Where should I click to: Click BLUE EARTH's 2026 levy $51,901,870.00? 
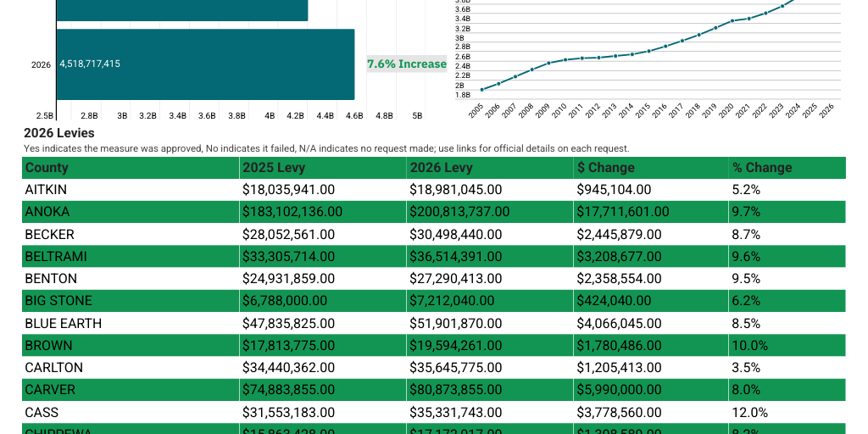point(490,323)
